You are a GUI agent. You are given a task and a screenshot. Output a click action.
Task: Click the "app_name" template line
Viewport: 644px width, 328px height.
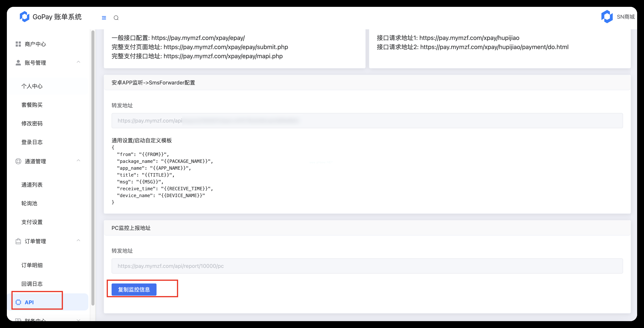(154, 168)
